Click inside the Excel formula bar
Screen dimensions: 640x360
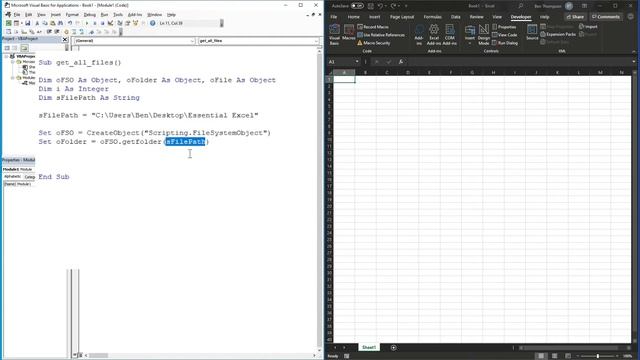pos(518,62)
